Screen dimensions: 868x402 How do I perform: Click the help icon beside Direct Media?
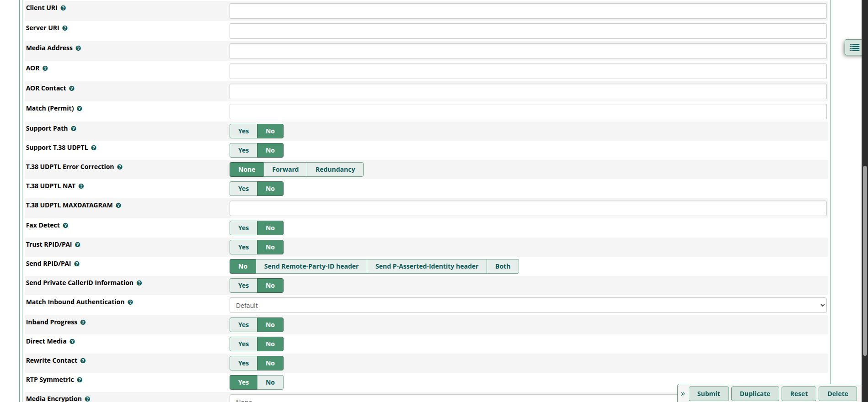72,342
